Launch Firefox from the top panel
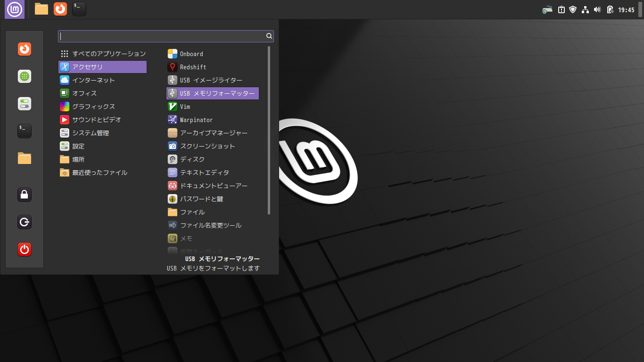The height and width of the screenshot is (362, 644). pos(60,9)
